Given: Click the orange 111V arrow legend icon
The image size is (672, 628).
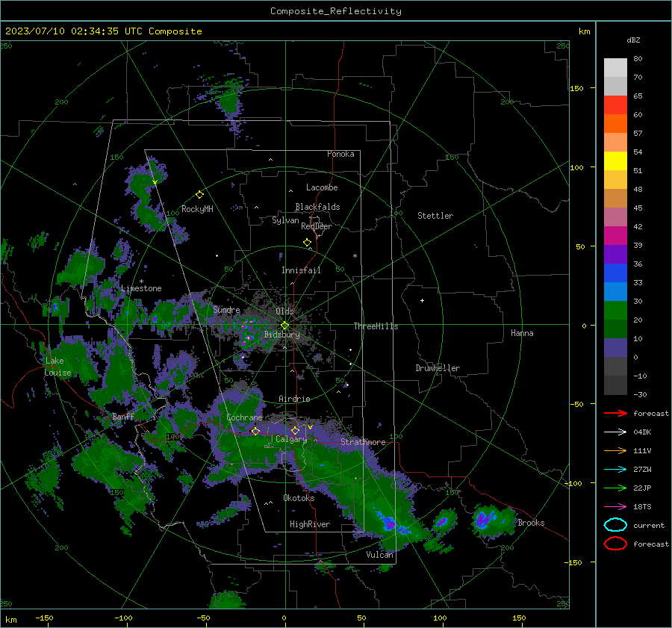Looking at the screenshot, I should click(615, 450).
